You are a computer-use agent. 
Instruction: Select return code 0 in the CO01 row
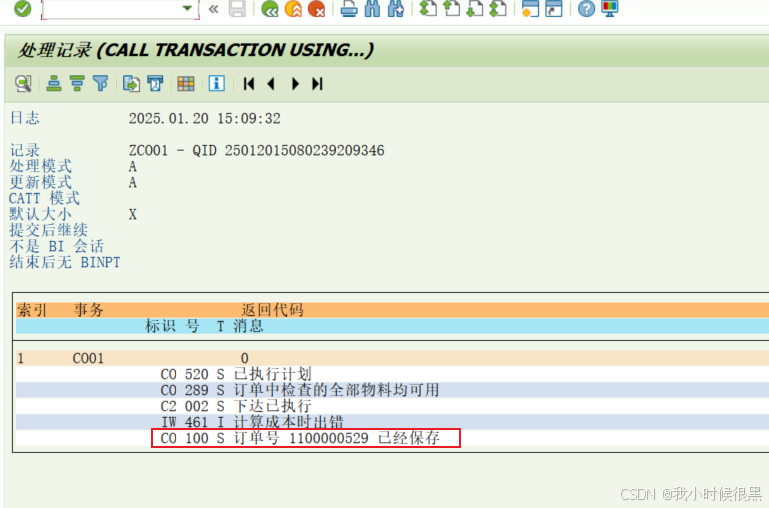tap(244, 358)
